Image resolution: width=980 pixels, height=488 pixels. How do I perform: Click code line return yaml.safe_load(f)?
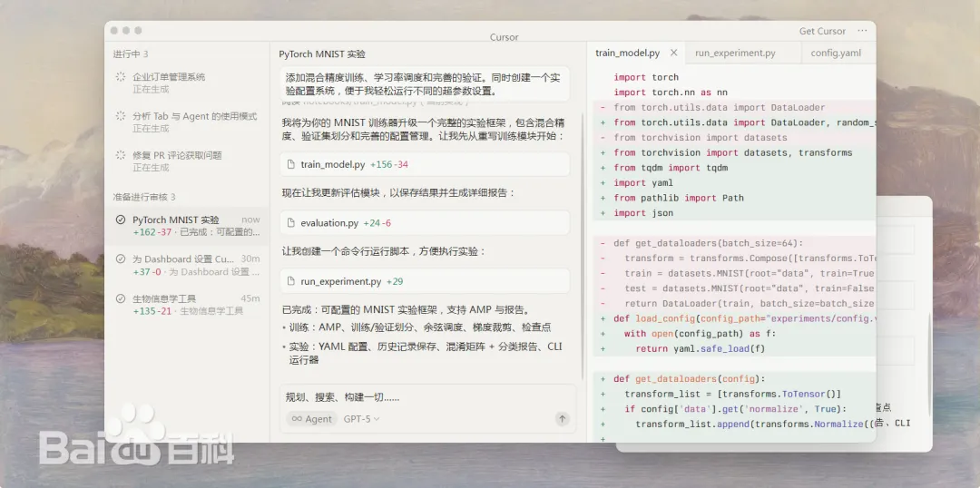tap(700, 348)
